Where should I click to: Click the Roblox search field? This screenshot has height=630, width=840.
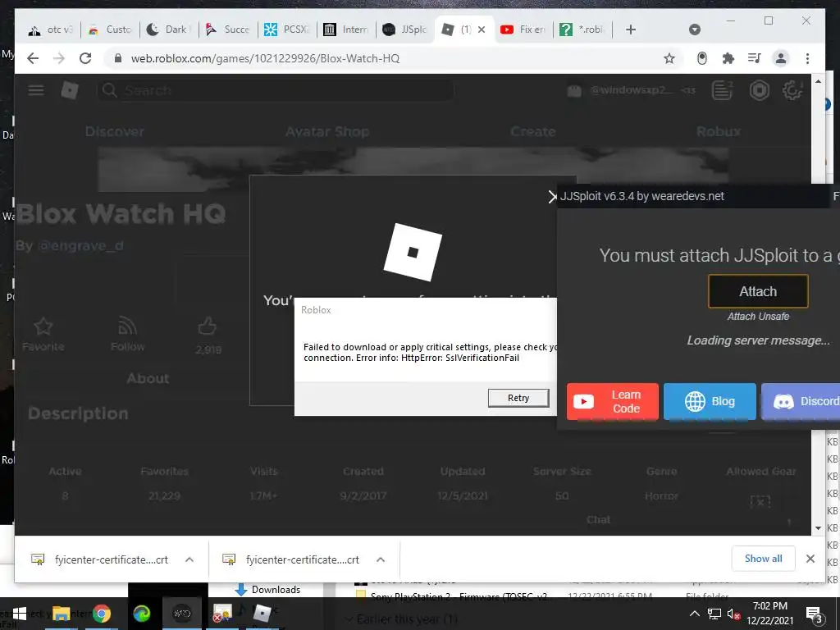pos(275,90)
